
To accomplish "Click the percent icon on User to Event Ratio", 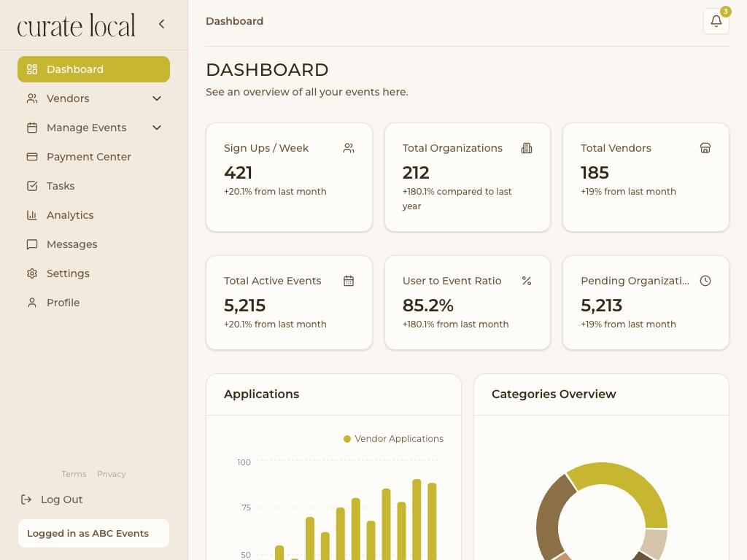I will [x=527, y=281].
